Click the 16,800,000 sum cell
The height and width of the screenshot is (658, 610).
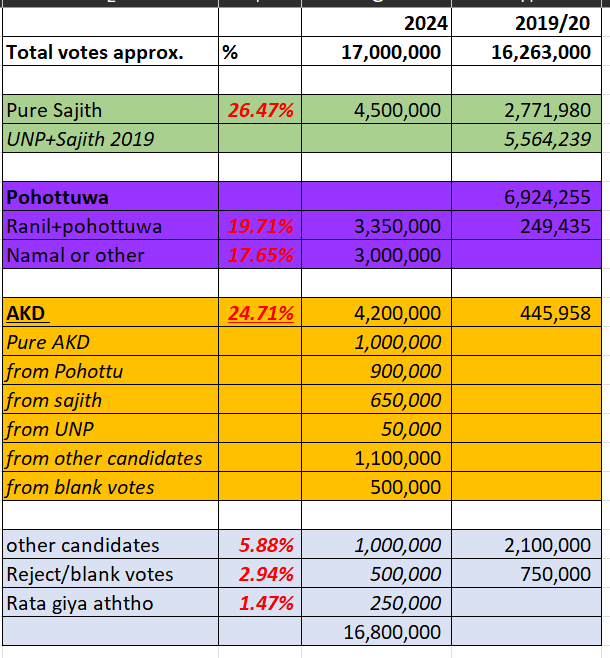pyautogui.click(x=376, y=631)
